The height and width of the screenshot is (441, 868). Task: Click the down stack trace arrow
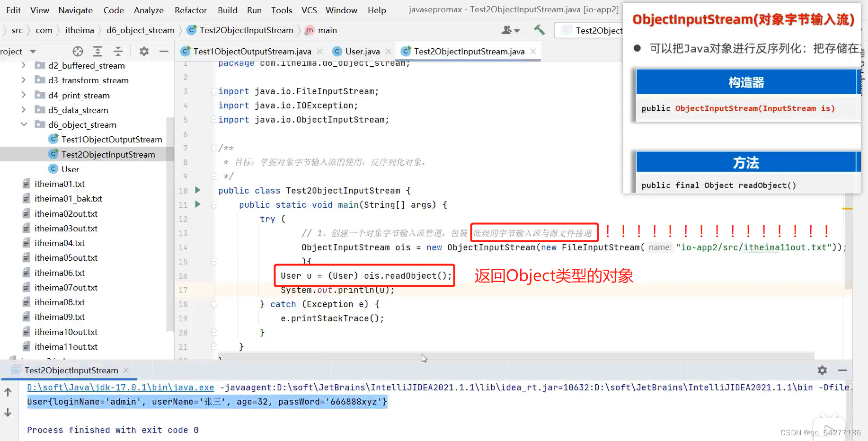(x=8, y=413)
